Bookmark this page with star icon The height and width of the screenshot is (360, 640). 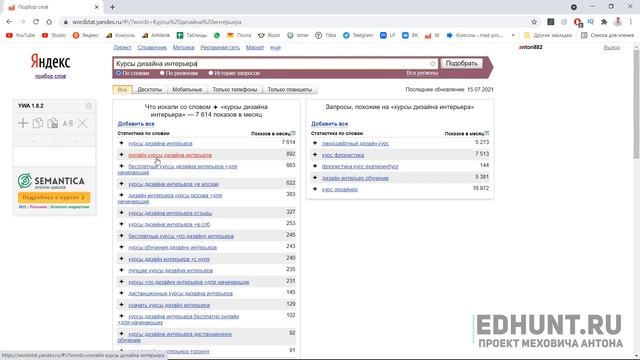click(534, 22)
